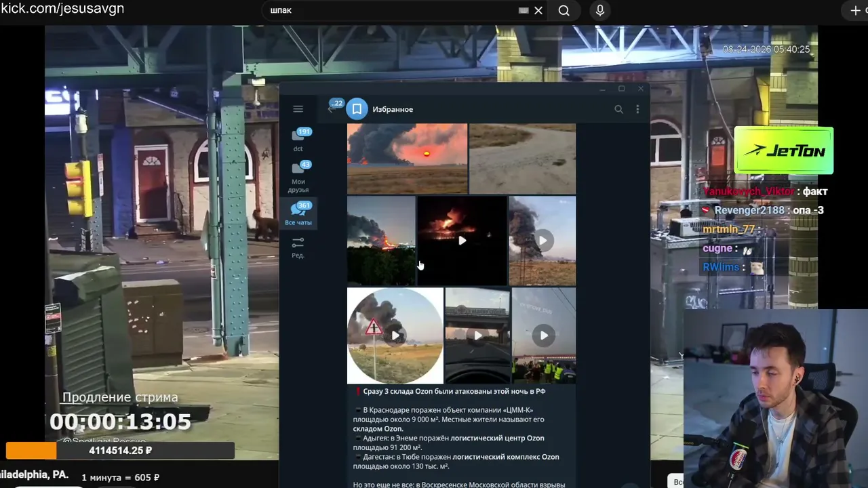Click the 00:00:13:05 stream timer
The width and height of the screenshot is (868, 488).
120,422
